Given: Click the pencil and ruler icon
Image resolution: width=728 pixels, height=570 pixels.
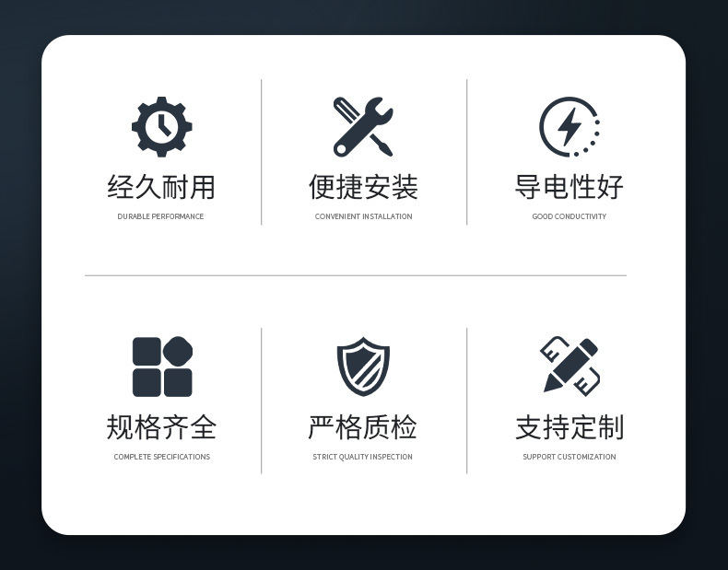Looking at the screenshot, I should (x=569, y=366).
